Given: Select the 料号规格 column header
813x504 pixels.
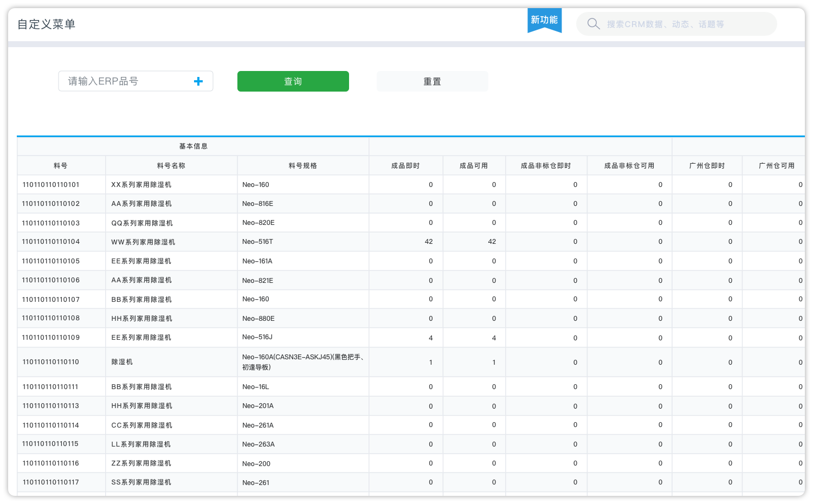Looking at the screenshot, I should [x=303, y=166].
